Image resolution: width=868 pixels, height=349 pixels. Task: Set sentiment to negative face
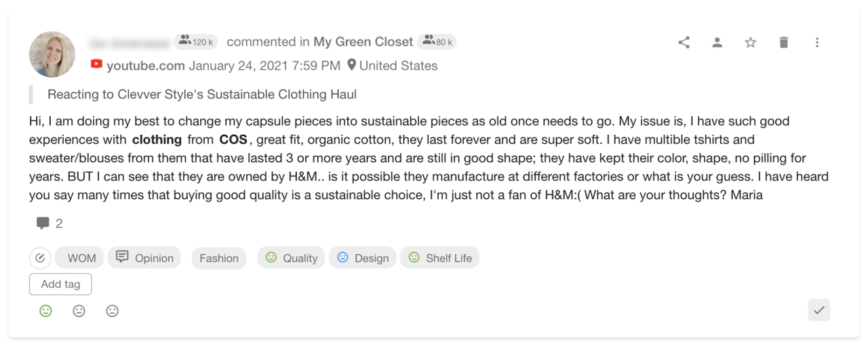(113, 311)
